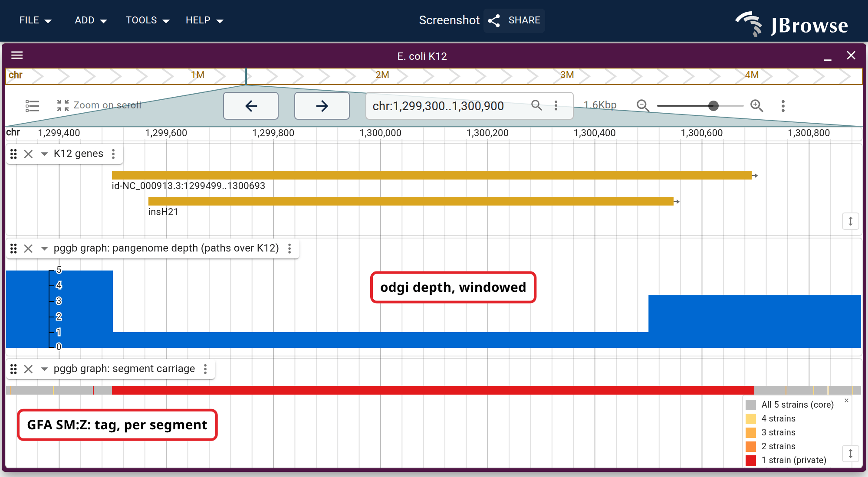Click the zoom slider handle
Viewport: 868px width, 477px height.
pos(713,106)
